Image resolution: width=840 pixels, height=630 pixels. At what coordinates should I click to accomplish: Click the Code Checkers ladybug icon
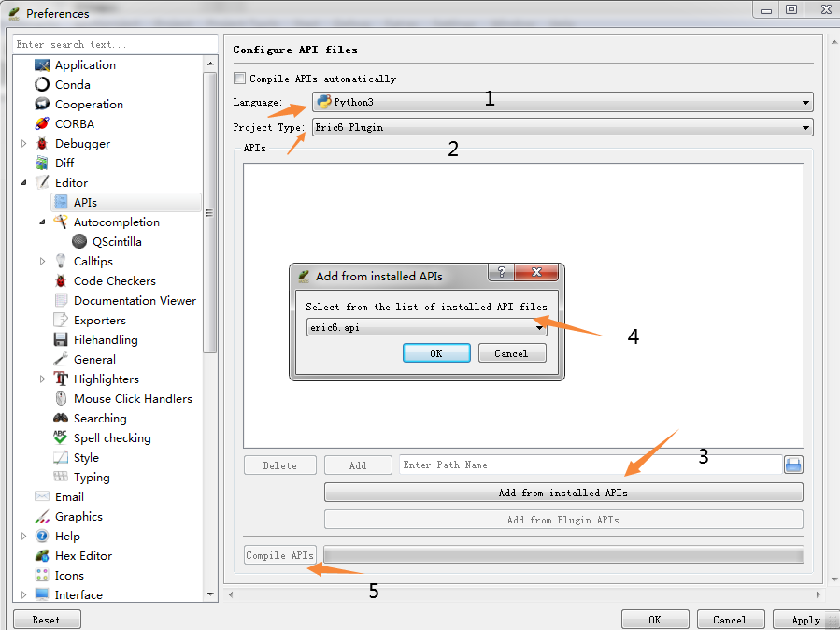61,280
